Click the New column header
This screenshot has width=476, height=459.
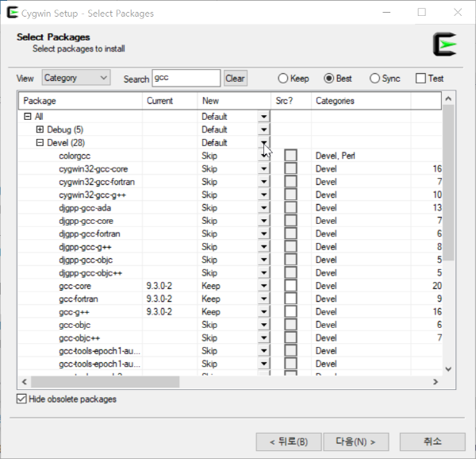click(x=234, y=101)
